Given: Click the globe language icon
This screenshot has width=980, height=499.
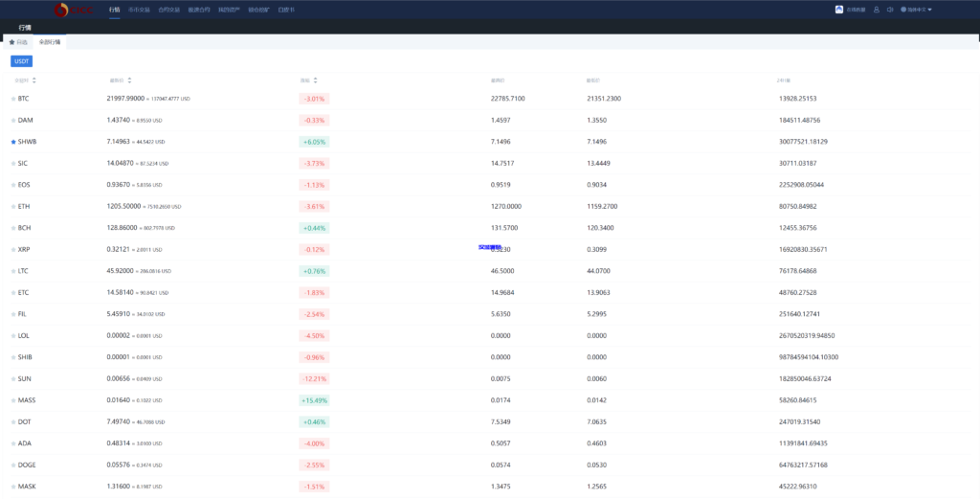Looking at the screenshot, I should tap(902, 10).
